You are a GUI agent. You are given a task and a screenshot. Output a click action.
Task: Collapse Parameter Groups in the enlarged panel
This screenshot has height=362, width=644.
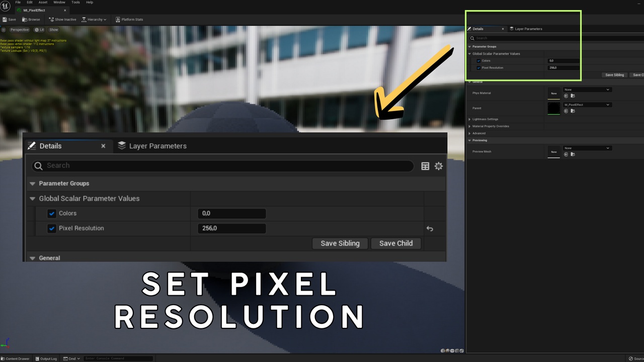[33, 184]
